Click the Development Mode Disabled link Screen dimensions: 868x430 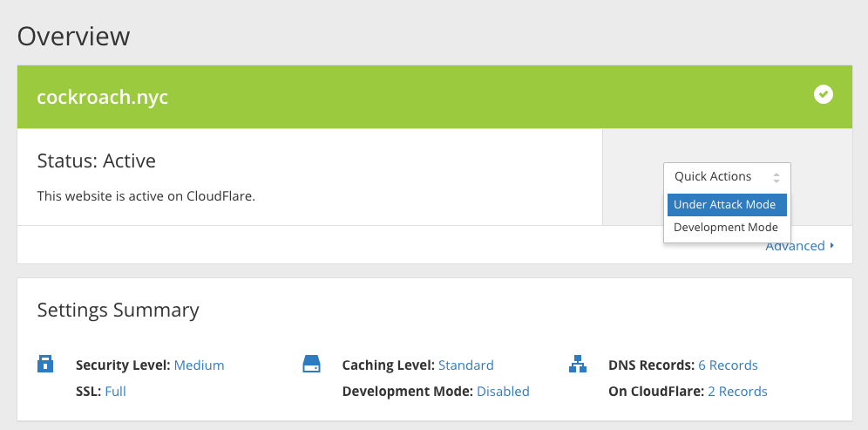503,392
